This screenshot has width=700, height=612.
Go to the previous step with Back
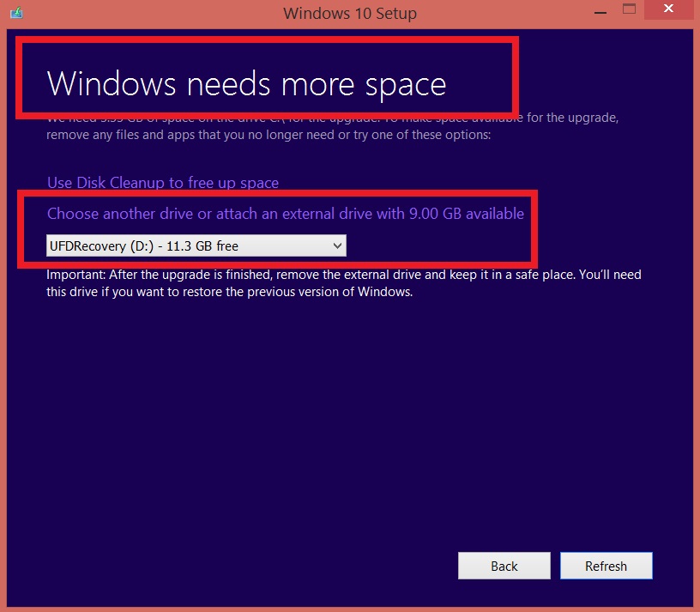pyautogui.click(x=504, y=566)
